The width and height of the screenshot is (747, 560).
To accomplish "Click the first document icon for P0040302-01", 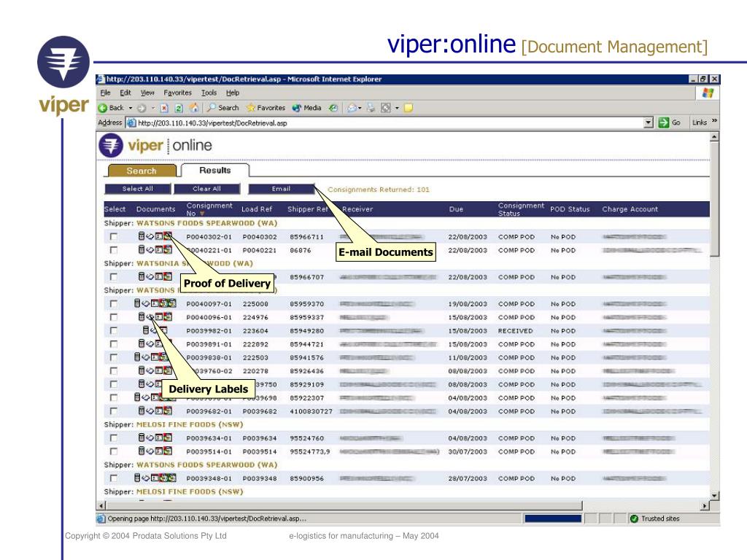I will pyautogui.click(x=142, y=236).
